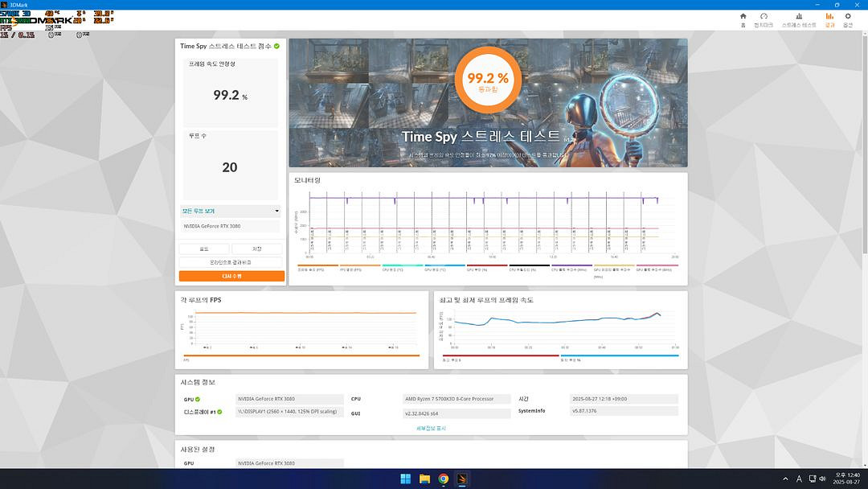The height and width of the screenshot is (489, 868).
Task: Open Windows Start menu
Action: 405,479
